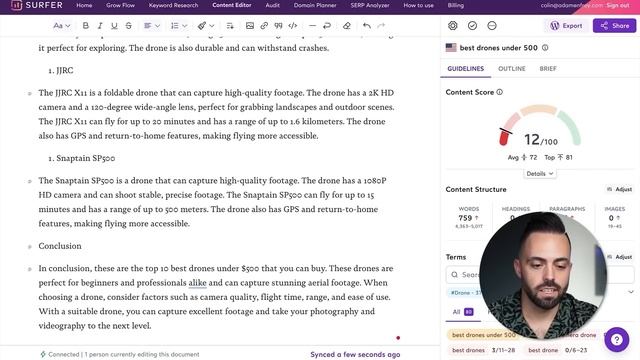Open the How to use page
The height and width of the screenshot is (360, 640).
[418, 5]
